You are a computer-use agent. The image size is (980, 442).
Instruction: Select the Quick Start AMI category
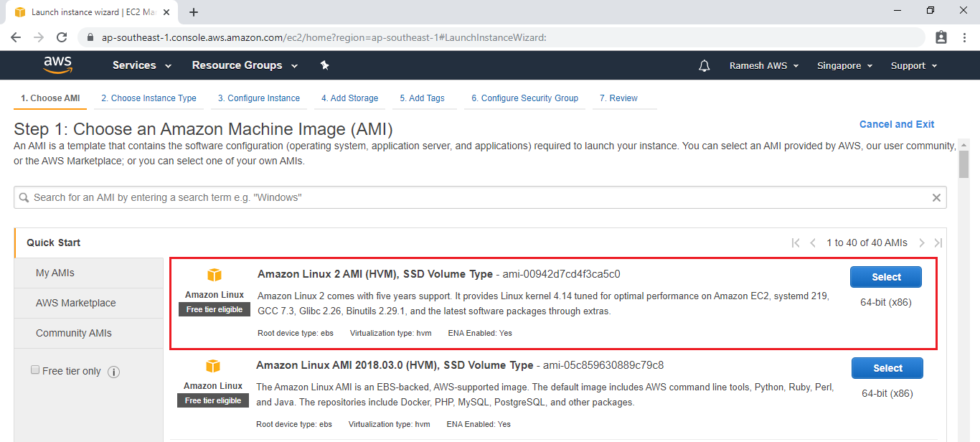pos(89,243)
